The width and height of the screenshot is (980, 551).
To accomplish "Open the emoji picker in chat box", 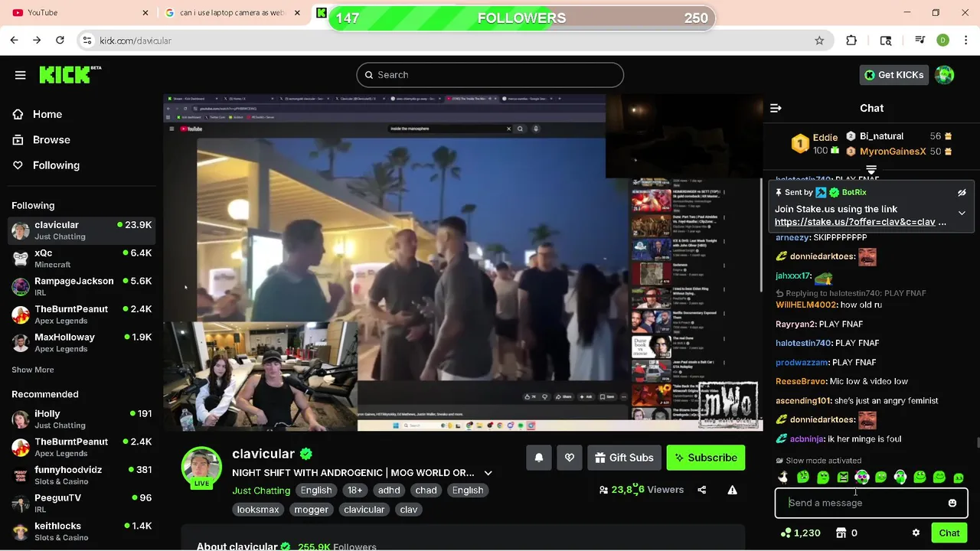I will 952,503.
